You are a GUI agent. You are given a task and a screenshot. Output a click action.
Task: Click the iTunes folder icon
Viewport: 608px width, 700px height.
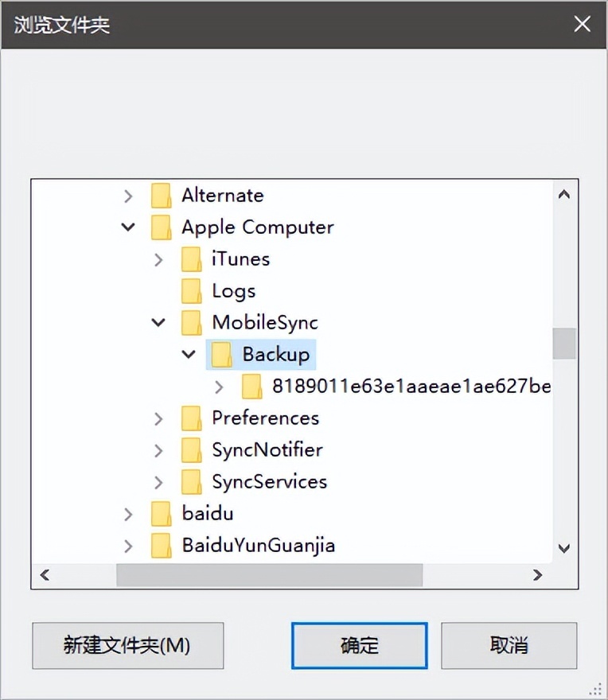[191, 259]
